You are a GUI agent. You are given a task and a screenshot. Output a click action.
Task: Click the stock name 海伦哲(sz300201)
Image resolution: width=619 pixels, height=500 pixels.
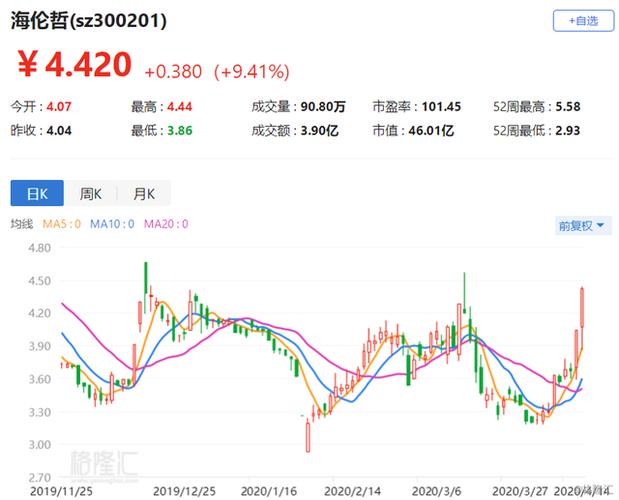pyautogui.click(x=88, y=21)
